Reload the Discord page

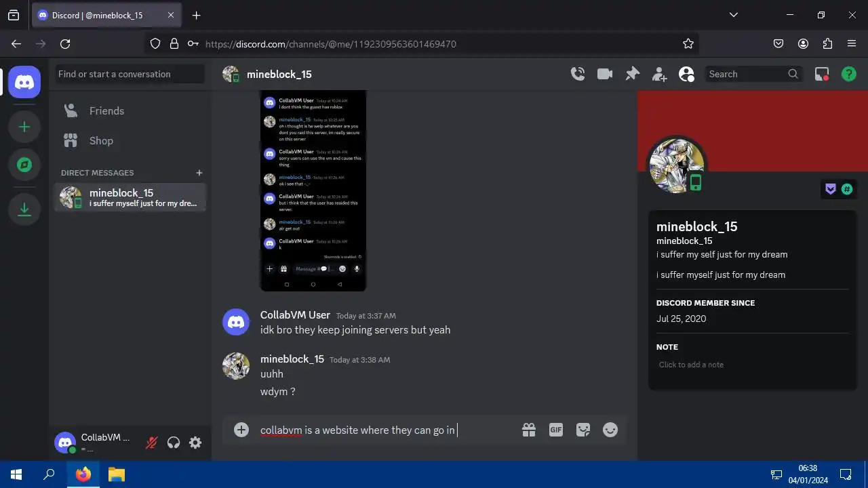pyautogui.click(x=65, y=43)
